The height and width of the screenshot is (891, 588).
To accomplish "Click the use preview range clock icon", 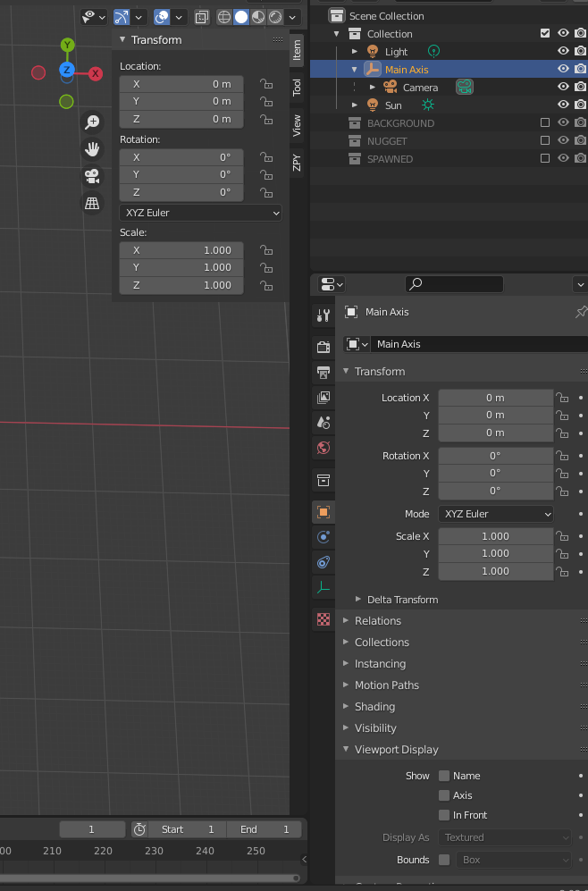I will click(x=139, y=829).
